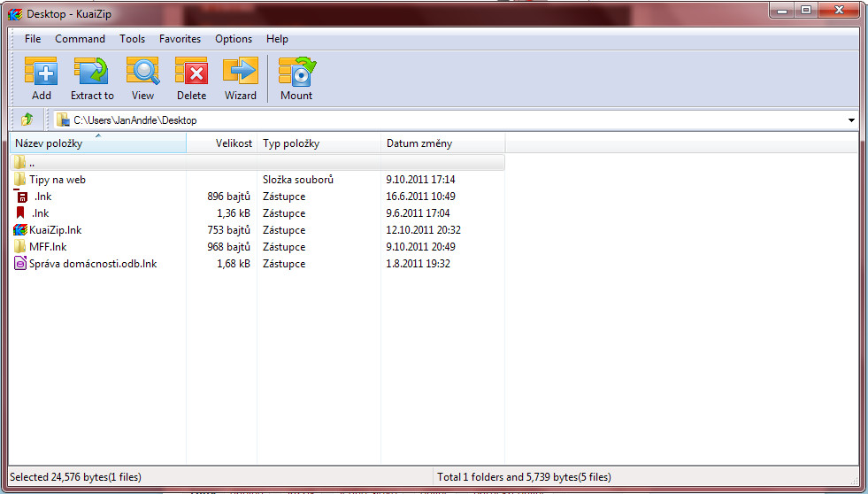Screen dimensions: 868x494
Task: Launch the Wizard toolbar icon
Action: 241,72
